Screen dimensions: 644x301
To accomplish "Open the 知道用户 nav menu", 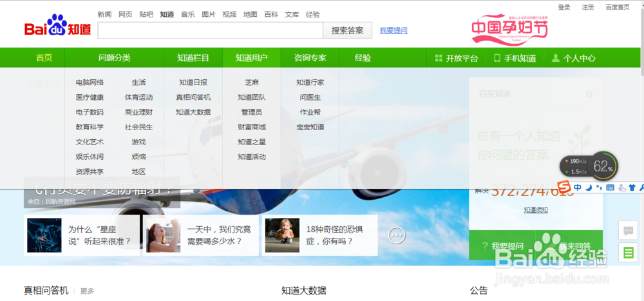I will click(x=251, y=58).
